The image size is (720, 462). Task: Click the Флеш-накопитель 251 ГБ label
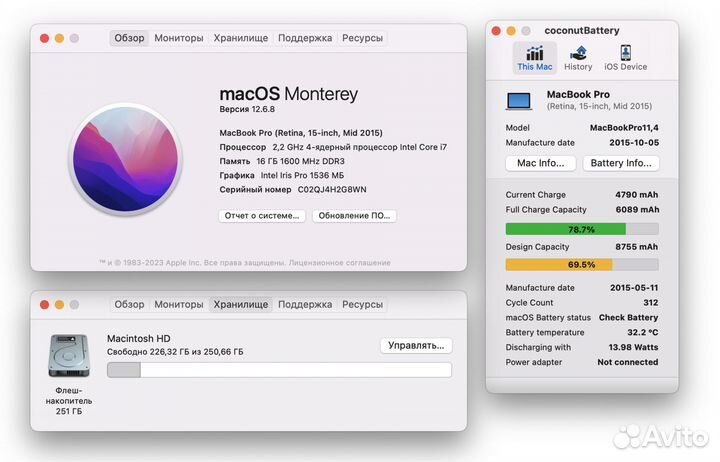(x=69, y=401)
